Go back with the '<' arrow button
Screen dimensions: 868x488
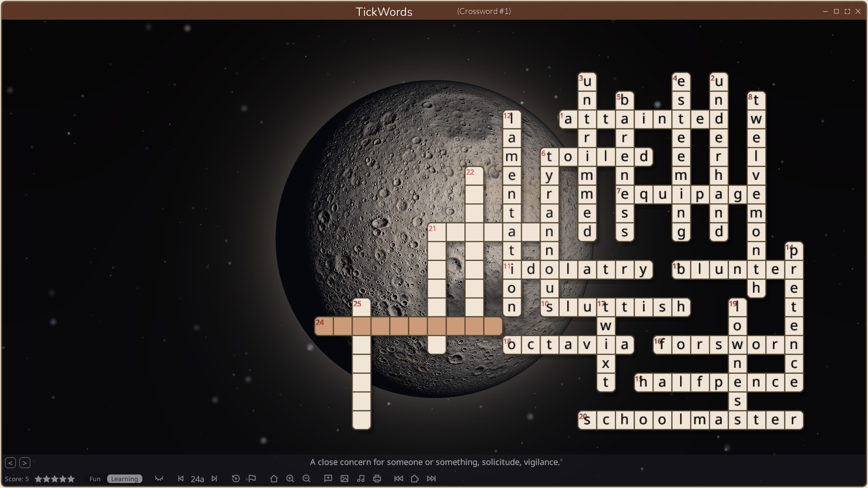[x=10, y=463]
